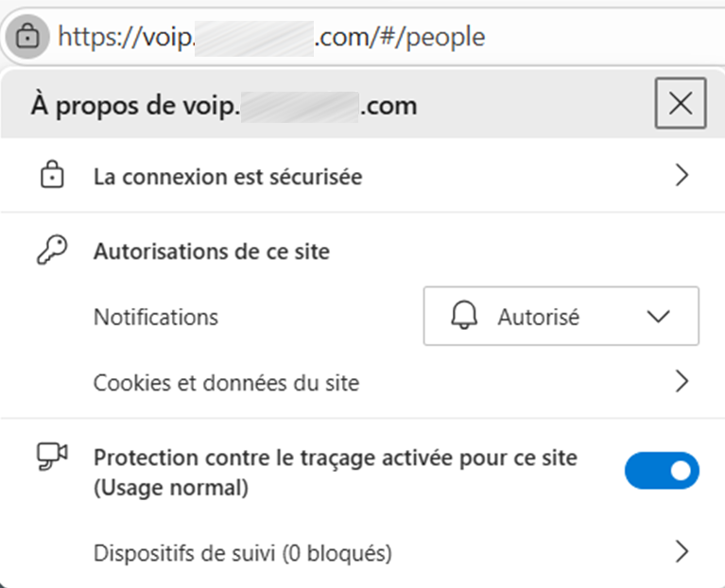
Task: Click the tracking protection description text
Action: [336, 473]
